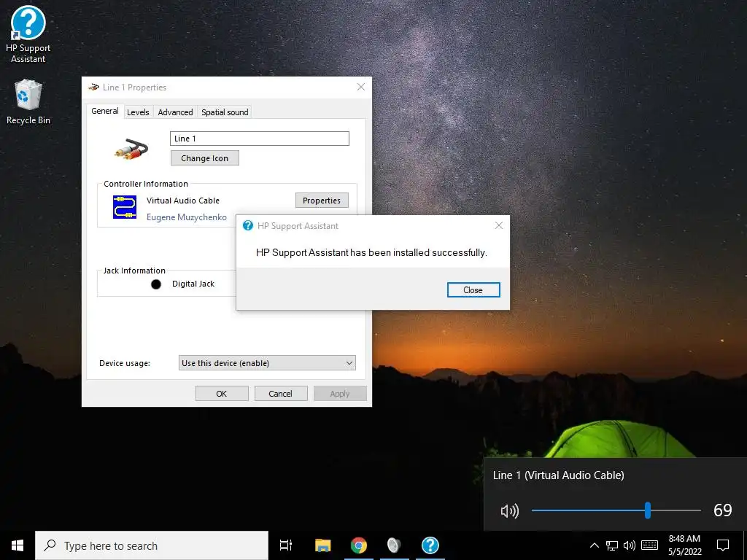Click OK in Line 1 Properties
Screen dimensions: 747x560
222,394
